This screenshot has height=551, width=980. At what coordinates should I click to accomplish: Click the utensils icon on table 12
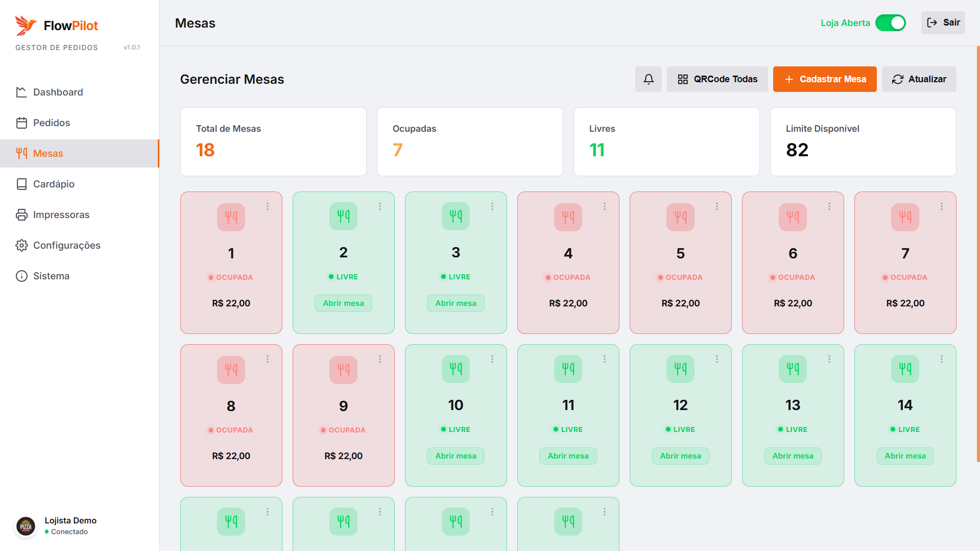[680, 369]
